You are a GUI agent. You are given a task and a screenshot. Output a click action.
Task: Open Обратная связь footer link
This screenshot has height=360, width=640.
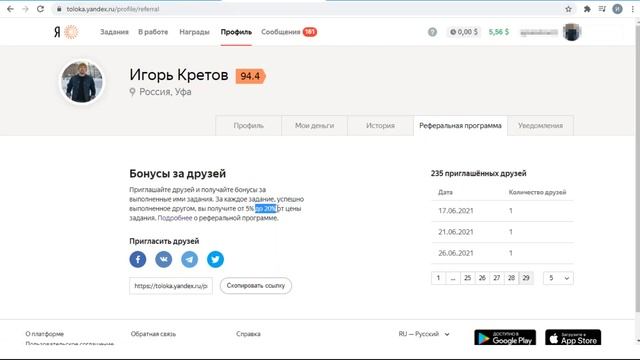click(x=153, y=334)
